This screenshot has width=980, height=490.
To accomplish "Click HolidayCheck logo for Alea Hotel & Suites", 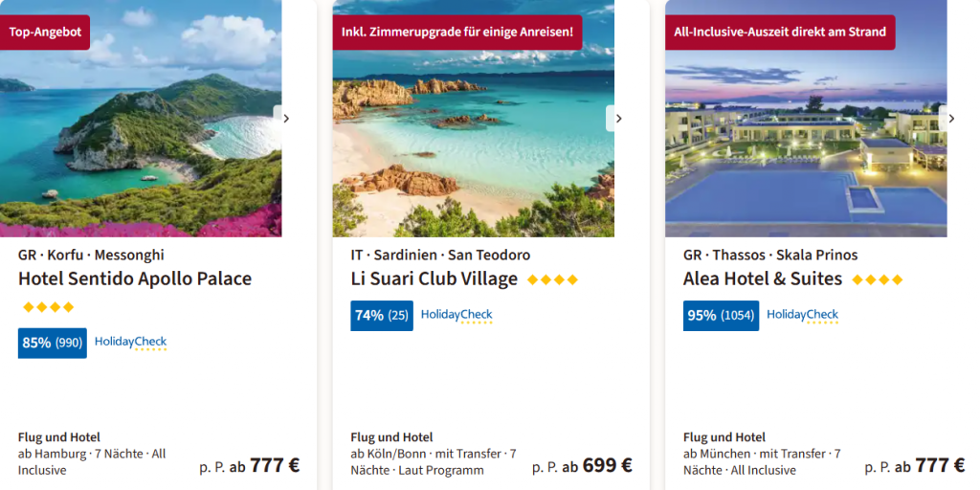I will point(802,316).
